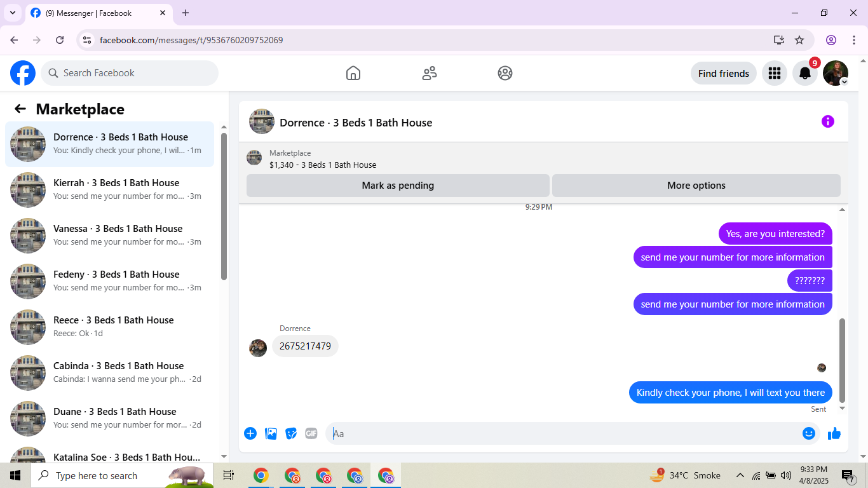Click Mark as pending button
The height and width of the screenshot is (488, 868).
(x=398, y=186)
